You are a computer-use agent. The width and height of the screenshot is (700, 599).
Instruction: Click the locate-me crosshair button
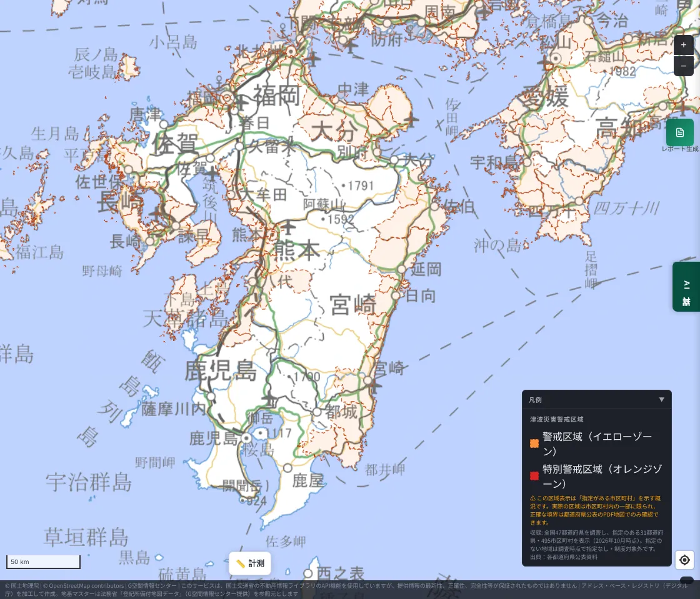(684, 560)
